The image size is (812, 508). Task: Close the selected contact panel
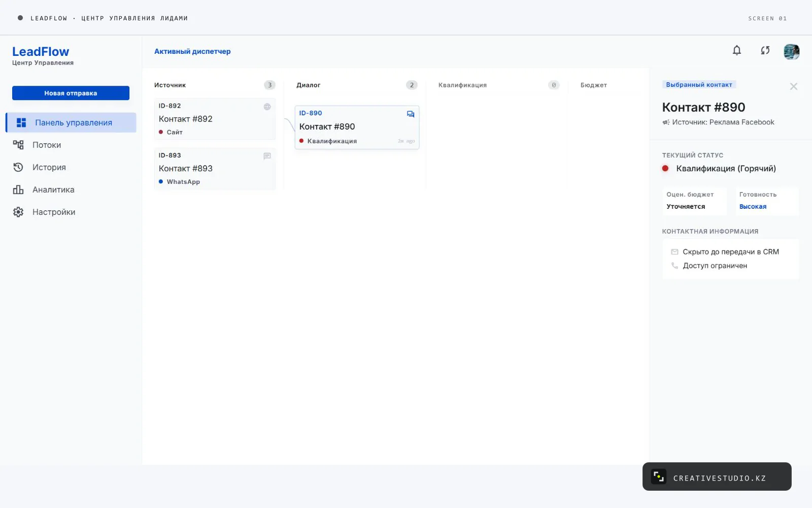coord(794,86)
